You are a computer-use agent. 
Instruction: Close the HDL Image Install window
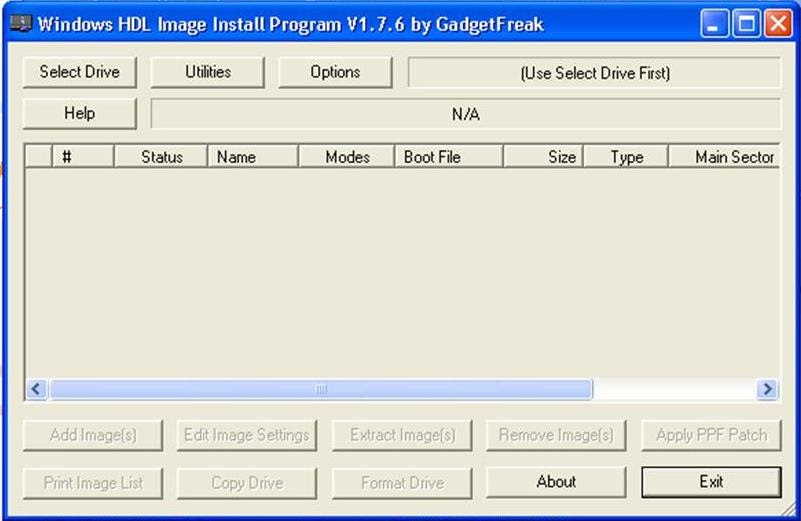(778, 23)
